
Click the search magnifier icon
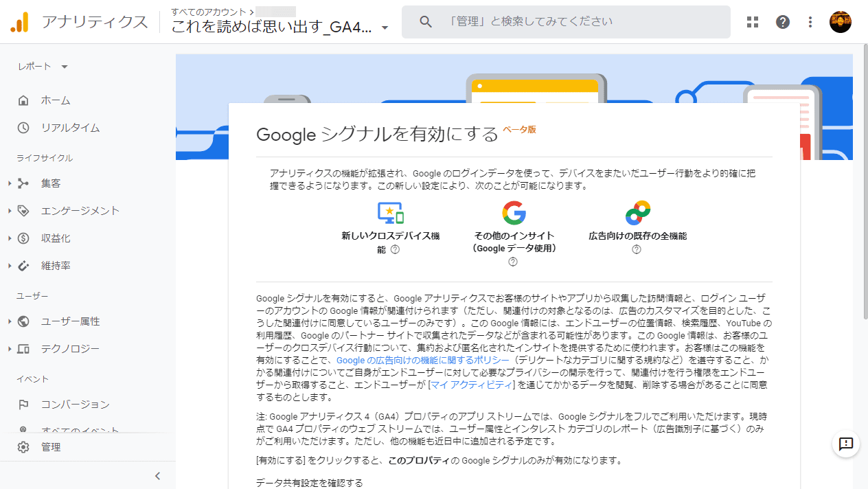[426, 22]
